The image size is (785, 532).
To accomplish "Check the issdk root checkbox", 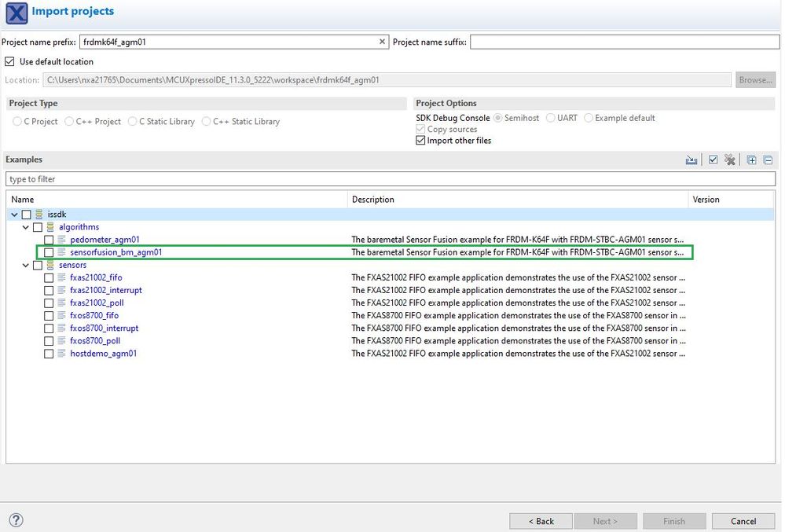I will click(x=27, y=215).
